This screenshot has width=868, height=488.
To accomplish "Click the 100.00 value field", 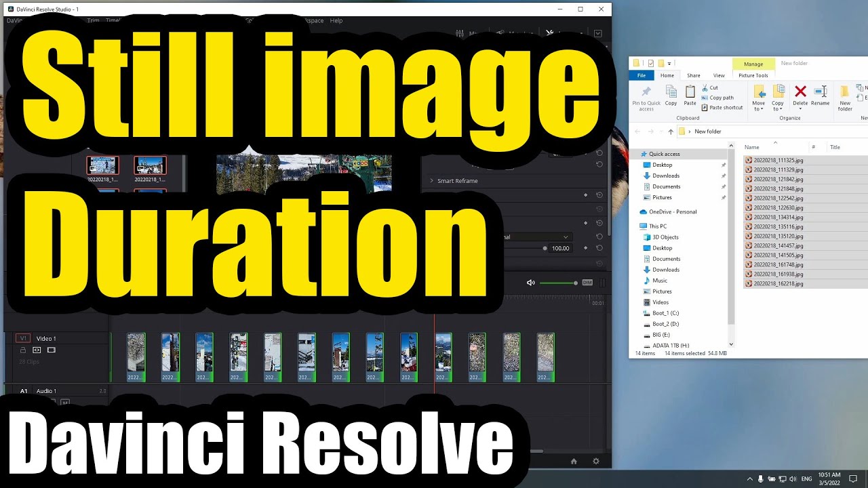I will [x=561, y=249].
